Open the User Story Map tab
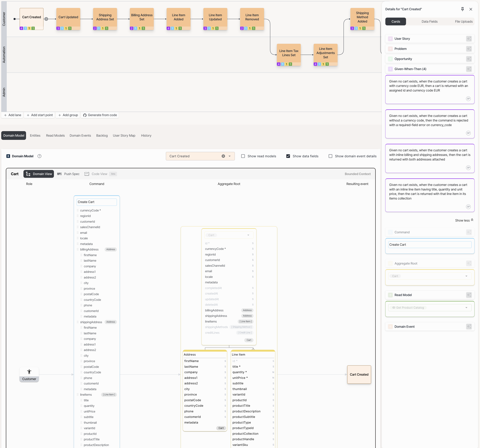 click(124, 136)
